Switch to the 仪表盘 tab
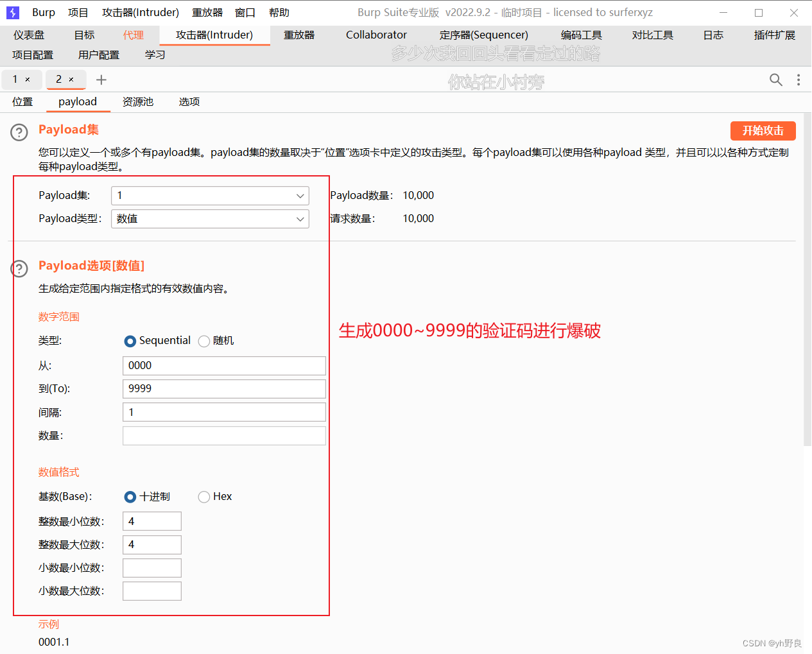The image size is (812, 654). (29, 35)
